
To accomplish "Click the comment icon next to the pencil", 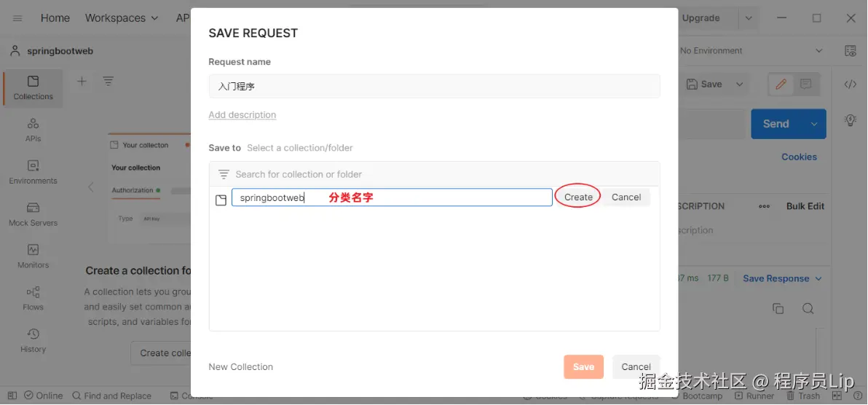I will click(805, 84).
